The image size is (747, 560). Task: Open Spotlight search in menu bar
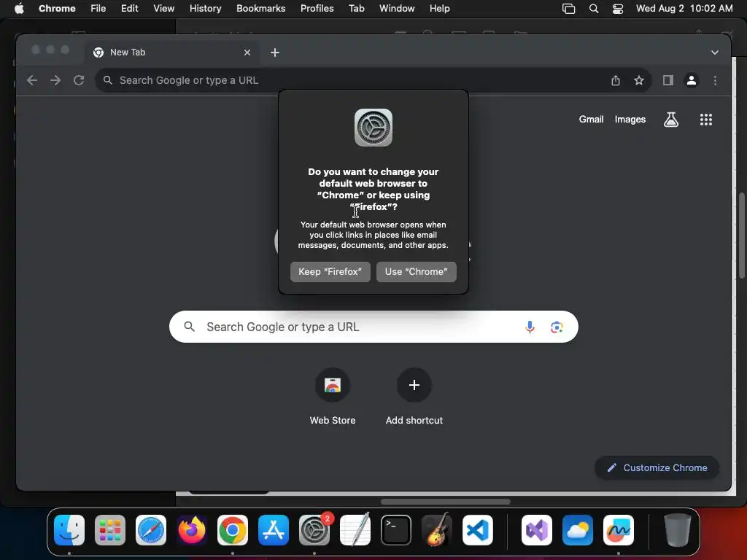tap(594, 9)
